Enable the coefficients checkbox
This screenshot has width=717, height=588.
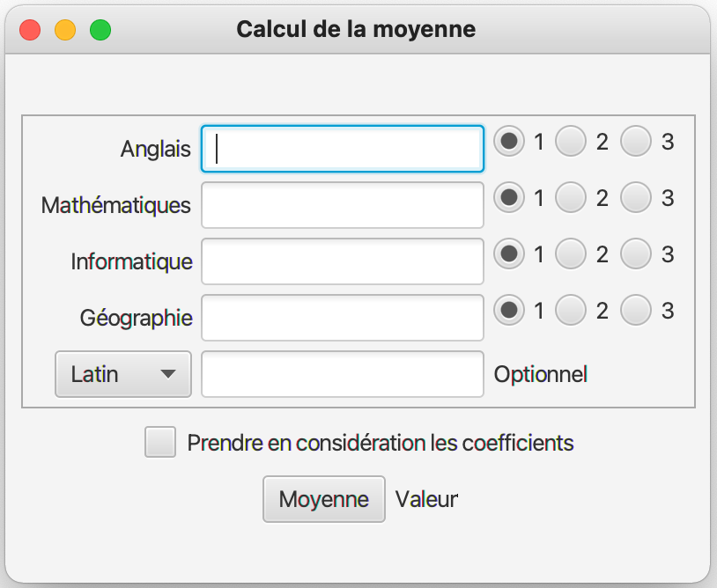click(x=160, y=442)
